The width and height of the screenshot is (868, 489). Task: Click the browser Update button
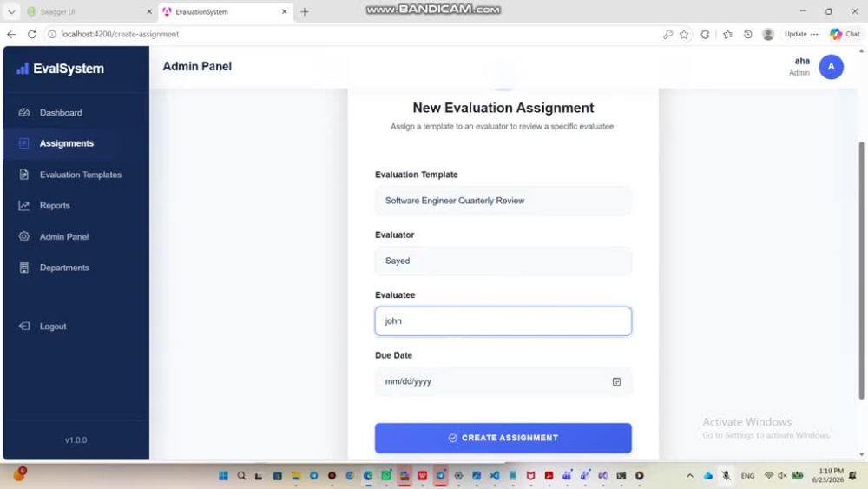point(800,35)
